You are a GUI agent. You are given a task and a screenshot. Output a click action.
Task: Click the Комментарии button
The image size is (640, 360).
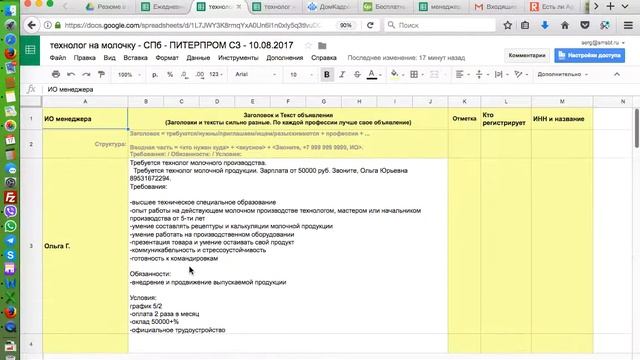(527, 55)
